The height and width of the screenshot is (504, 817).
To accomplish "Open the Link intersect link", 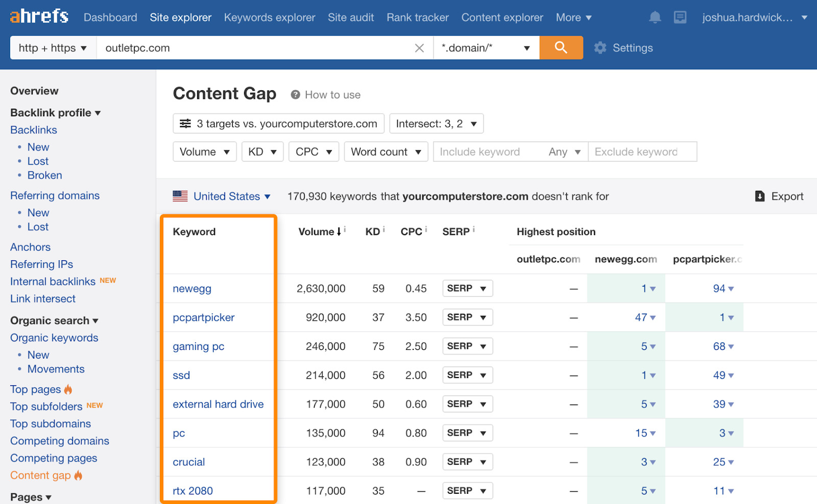I will click(x=43, y=298).
